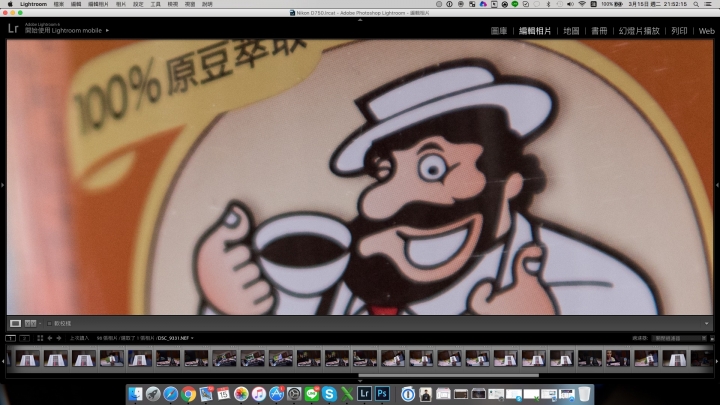Go to the 列印 (Print) module
The height and width of the screenshot is (405, 720).
679,31
